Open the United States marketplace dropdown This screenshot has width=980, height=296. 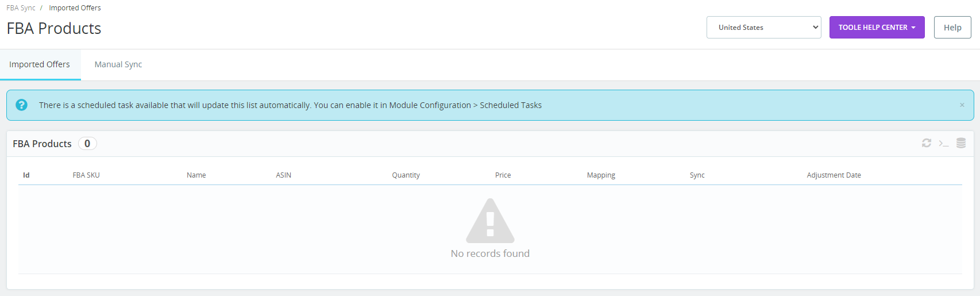[x=763, y=28]
